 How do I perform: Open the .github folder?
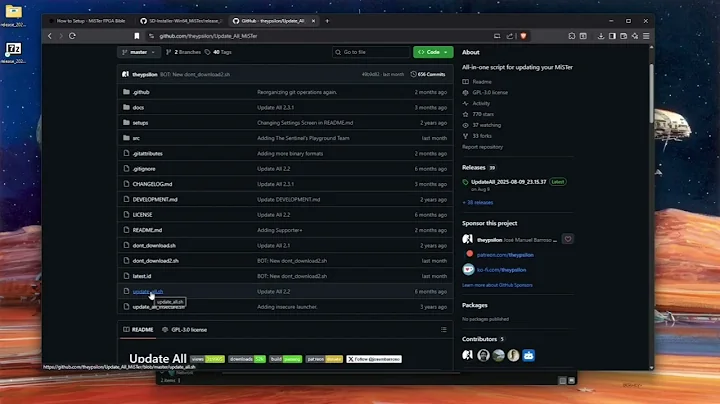click(x=141, y=92)
